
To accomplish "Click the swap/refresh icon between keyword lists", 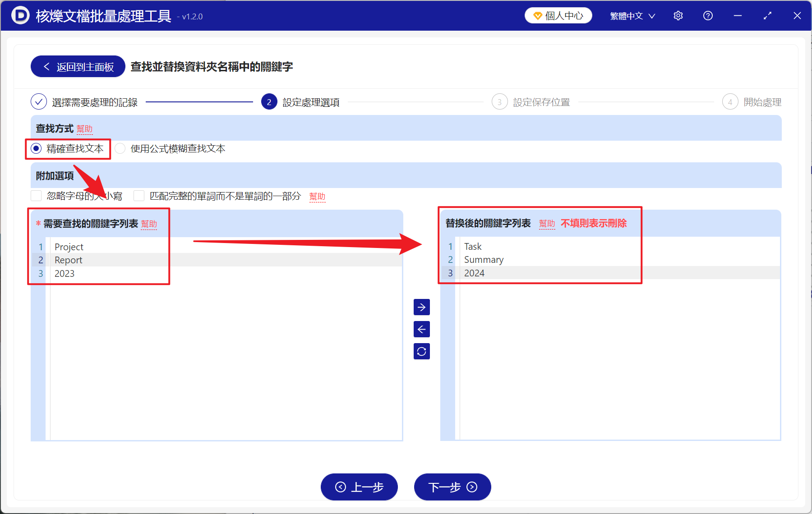I will coord(421,351).
